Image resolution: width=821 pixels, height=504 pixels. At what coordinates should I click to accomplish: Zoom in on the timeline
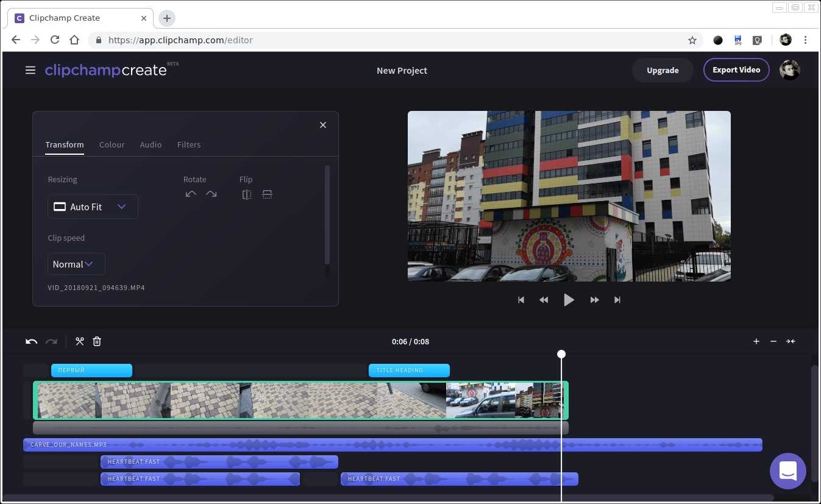click(x=756, y=341)
